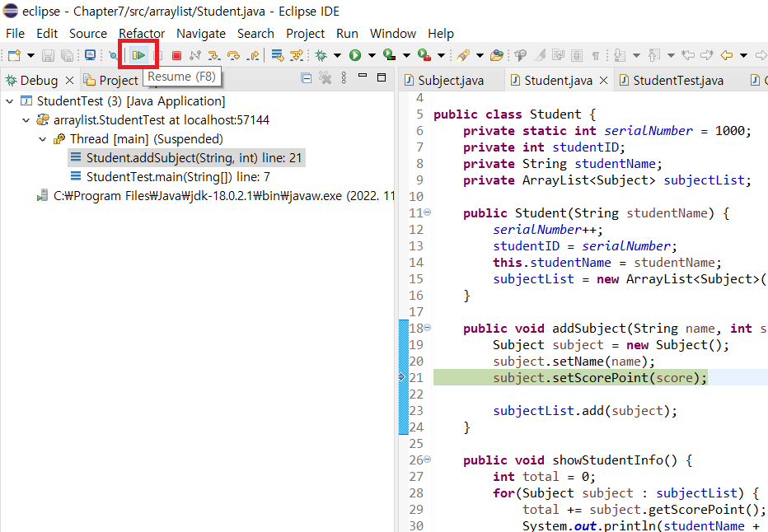Toggle Skip All Breakpoints icon
Screen dimensions: 768x532
point(113,56)
